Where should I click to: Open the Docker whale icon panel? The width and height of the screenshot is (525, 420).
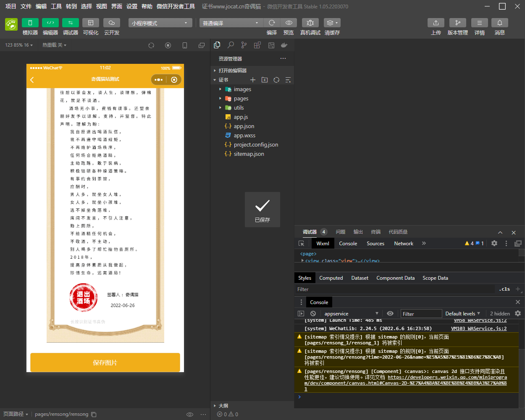click(284, 45)
